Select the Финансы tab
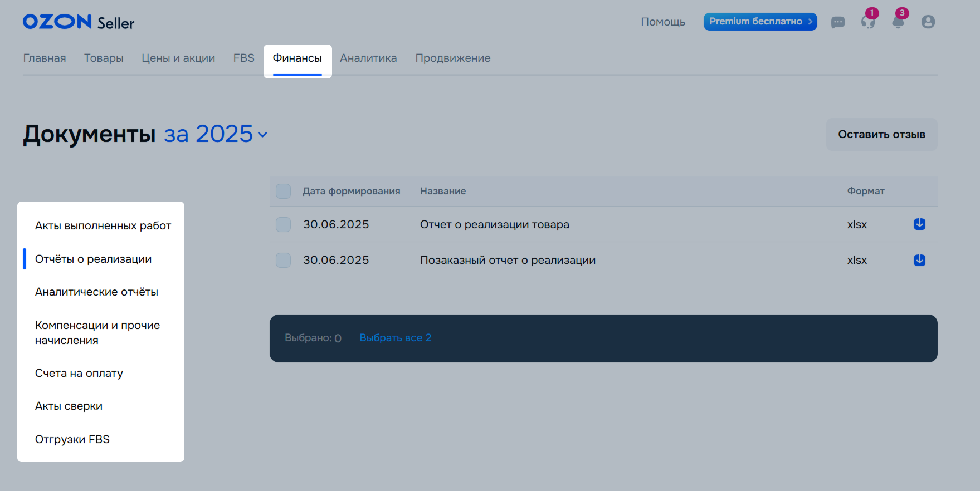 click(x=298, y=58)
